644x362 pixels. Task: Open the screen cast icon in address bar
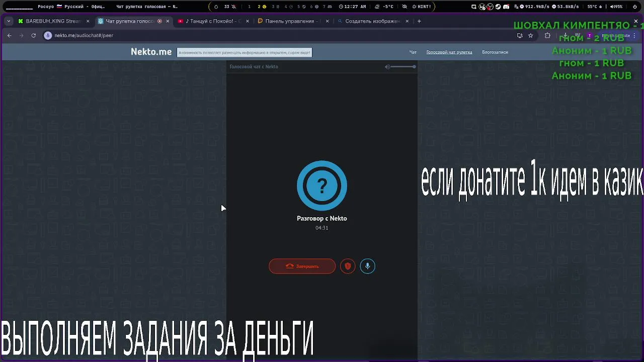tap(520, 36)
